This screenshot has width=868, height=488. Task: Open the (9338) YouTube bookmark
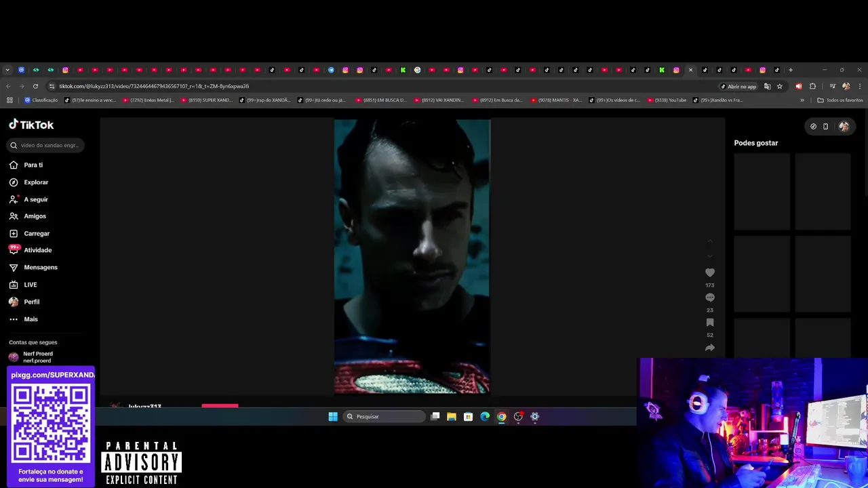pos(667,100)
